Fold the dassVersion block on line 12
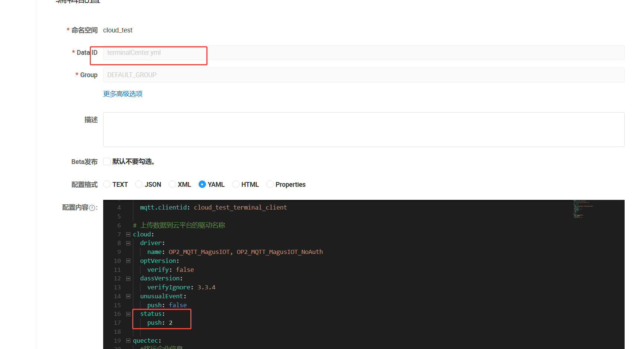Image resolution: width=644 pixels, height=349 pixels. [128, 279]
